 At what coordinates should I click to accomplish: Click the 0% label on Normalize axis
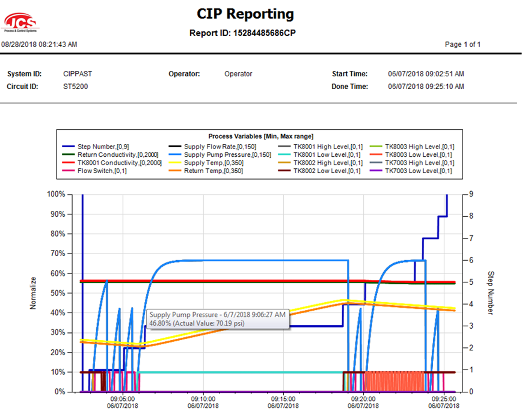coord(60,392)
